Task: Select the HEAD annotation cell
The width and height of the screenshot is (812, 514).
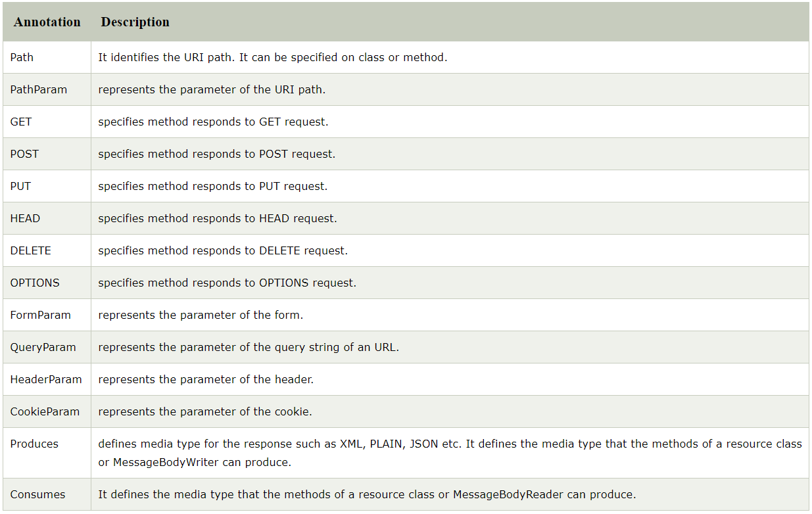Action: 25,218
